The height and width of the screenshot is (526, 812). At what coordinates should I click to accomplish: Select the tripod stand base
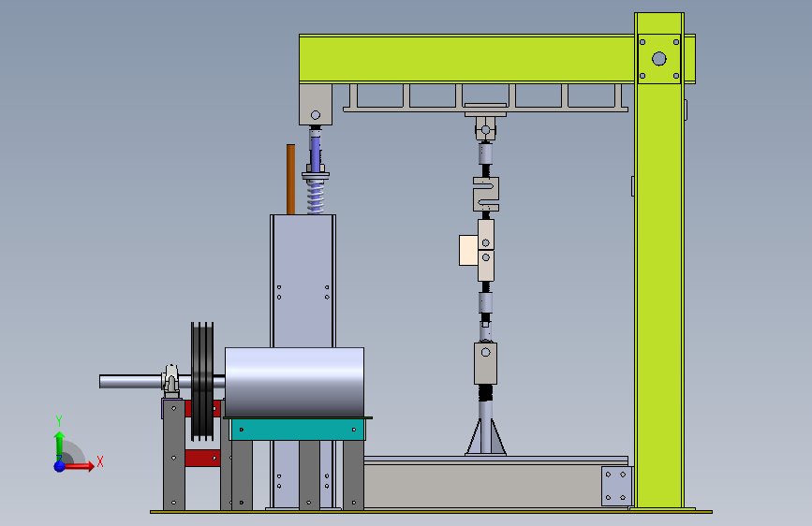click(x=486, y=438)
